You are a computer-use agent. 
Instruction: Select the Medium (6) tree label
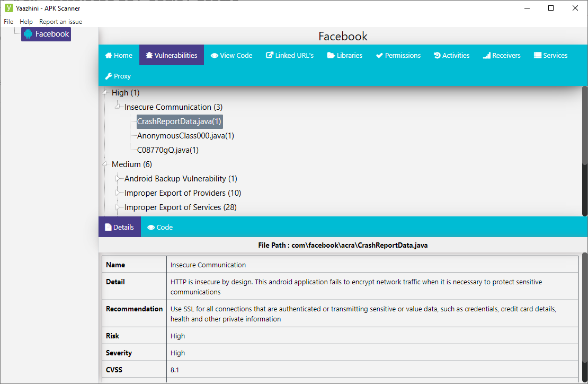132,164
